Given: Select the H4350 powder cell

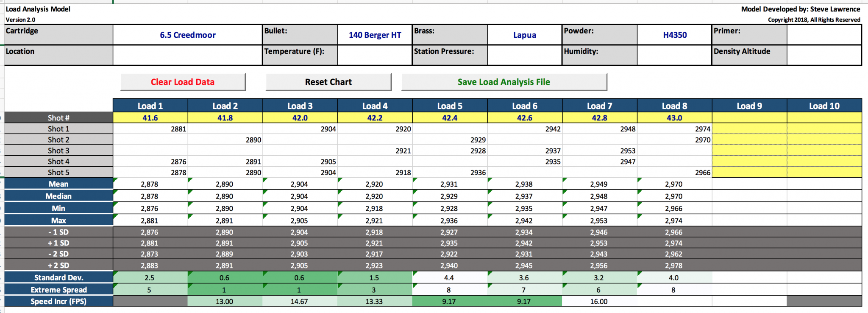Looking at the screenshot, I should (x=675, y=35).
